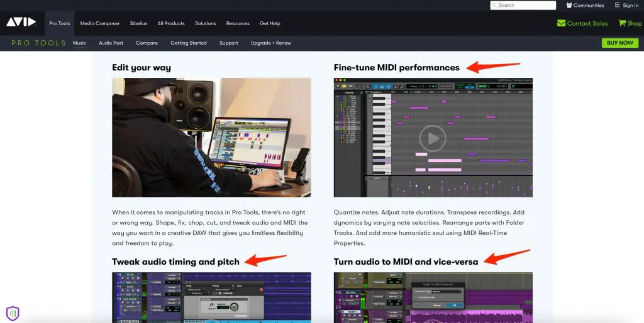Go to the Getting Started tab
644x323 pixels.
click(189, 43)
